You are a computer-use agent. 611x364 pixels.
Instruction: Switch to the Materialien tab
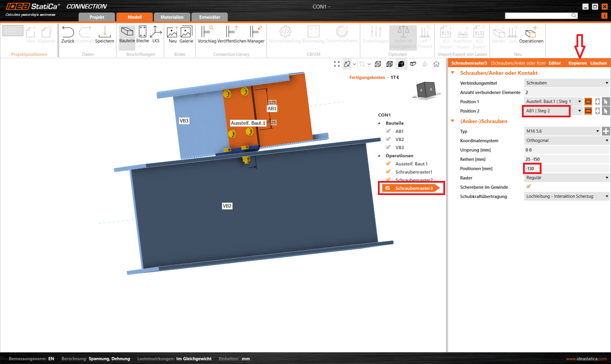click(172, 17)
